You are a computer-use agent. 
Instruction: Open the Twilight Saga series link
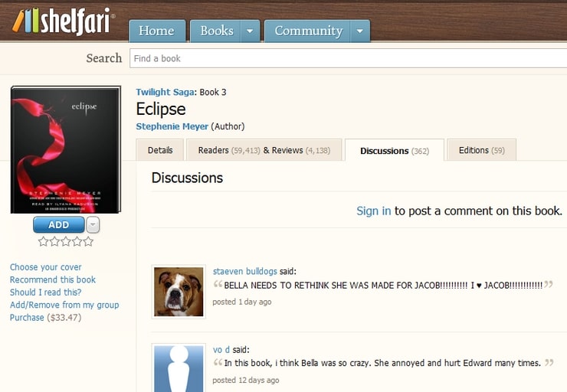[x=166, y=92]
